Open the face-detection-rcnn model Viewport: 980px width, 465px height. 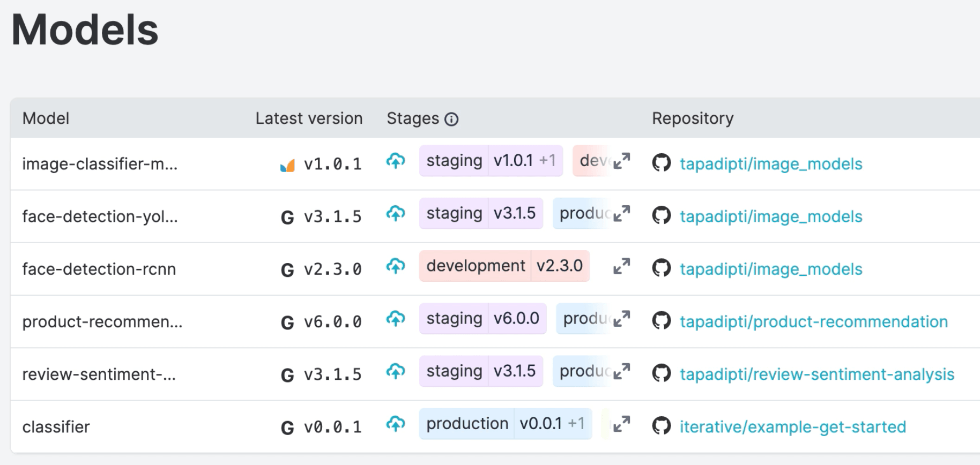click(x=99, y=269)
